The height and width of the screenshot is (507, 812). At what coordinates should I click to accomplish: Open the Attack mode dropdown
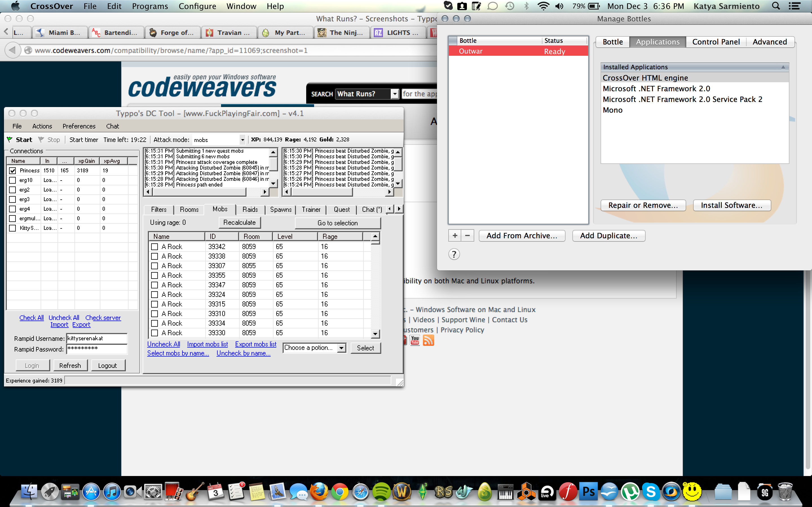pyautogui.click(x=242, y=139)
